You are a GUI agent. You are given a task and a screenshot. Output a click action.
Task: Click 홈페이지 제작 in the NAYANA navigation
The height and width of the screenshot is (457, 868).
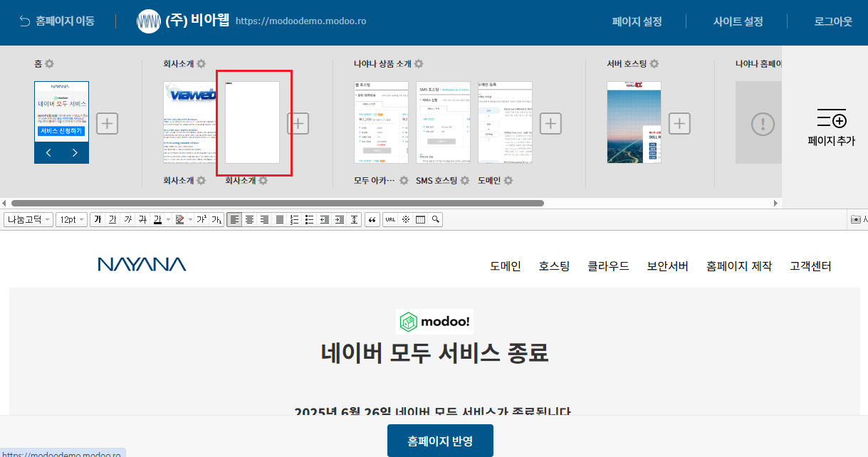point(739,266)
